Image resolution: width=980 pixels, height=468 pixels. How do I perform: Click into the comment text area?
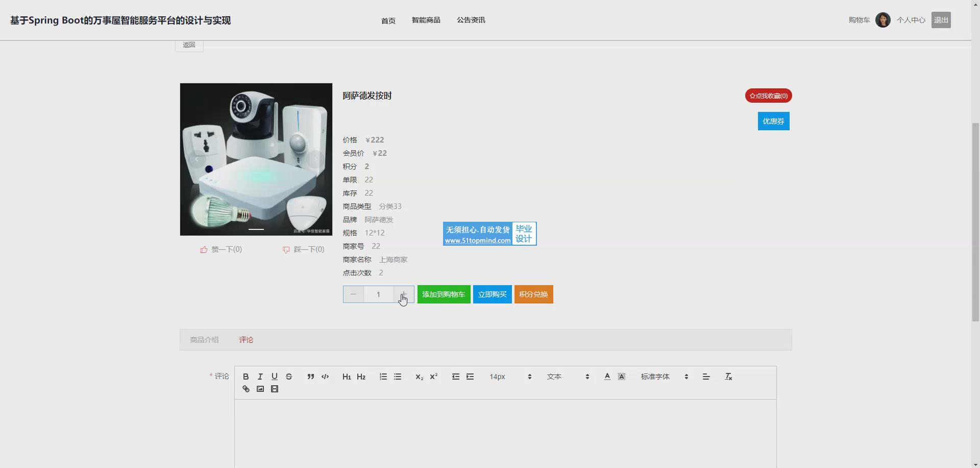(x=505, y=433)
